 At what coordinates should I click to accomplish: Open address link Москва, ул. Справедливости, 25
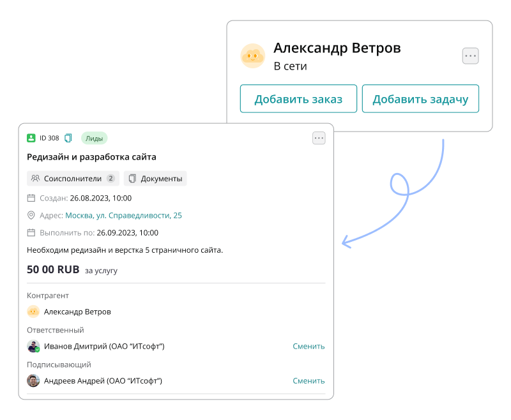(x=123, y=215)
